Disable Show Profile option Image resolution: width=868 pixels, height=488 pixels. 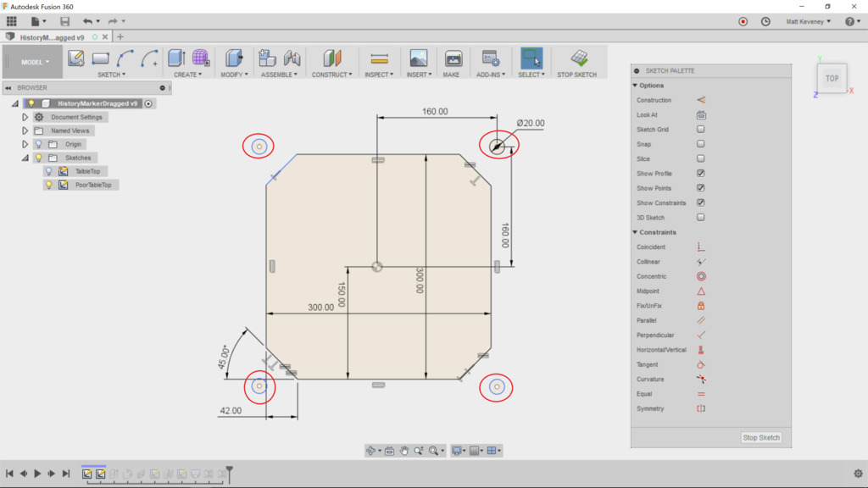(x=702, y=173)
